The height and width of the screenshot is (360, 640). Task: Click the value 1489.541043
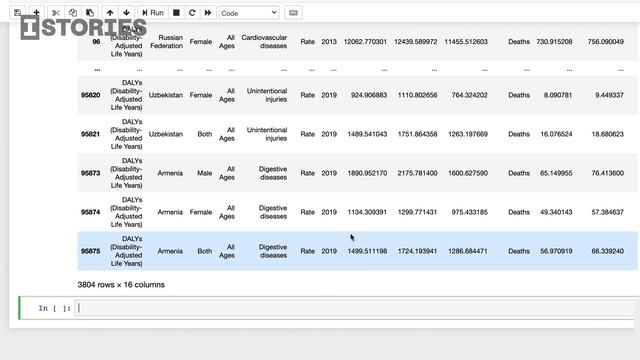367,134
